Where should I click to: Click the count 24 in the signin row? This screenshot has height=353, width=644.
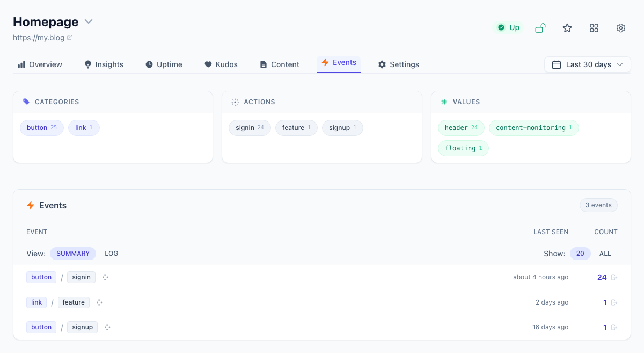pyautogui.click(x=602, y=277)
